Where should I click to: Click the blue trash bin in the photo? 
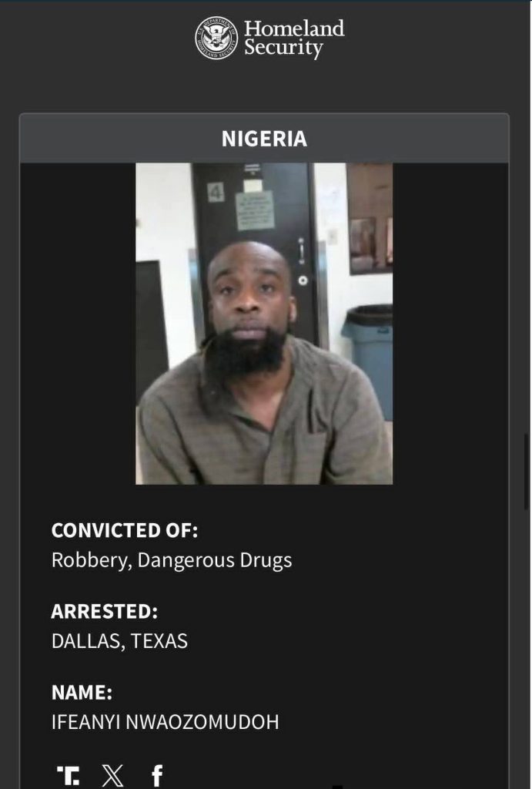[x=369, y=358]
